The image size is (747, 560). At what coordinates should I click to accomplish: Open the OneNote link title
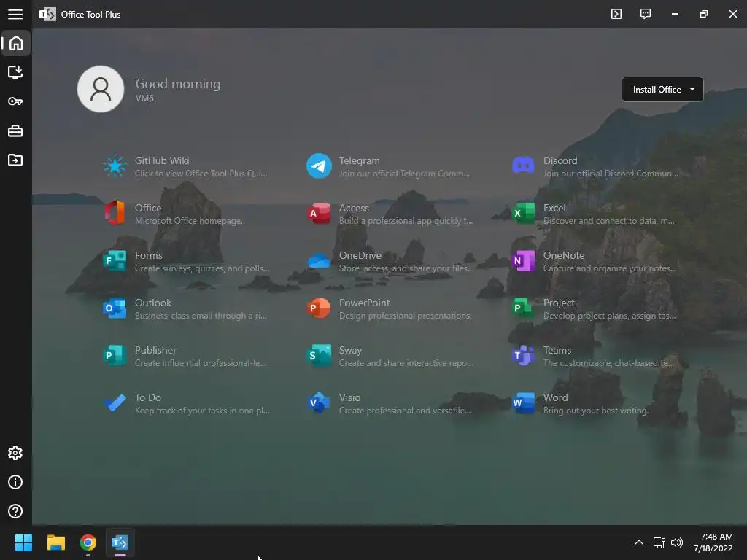564,255
